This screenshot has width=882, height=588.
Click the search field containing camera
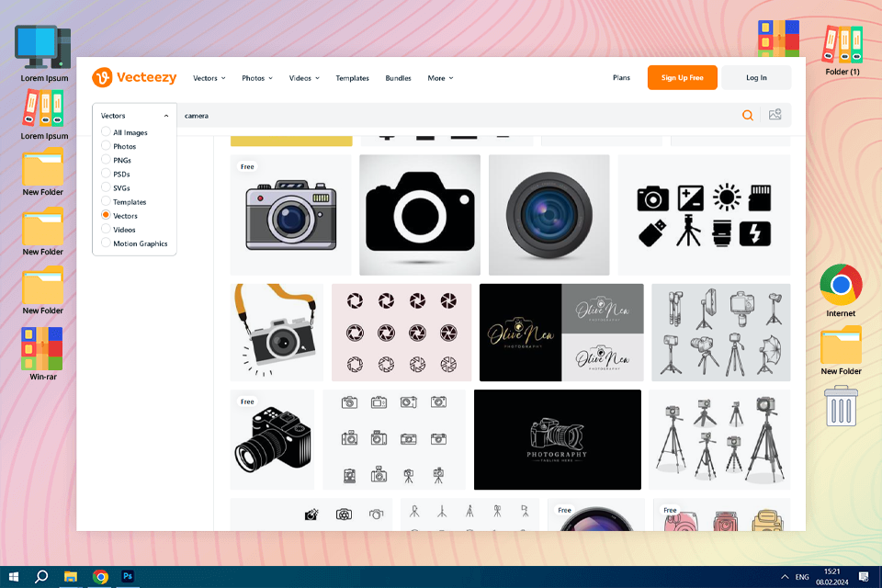[x=458, y=116]
